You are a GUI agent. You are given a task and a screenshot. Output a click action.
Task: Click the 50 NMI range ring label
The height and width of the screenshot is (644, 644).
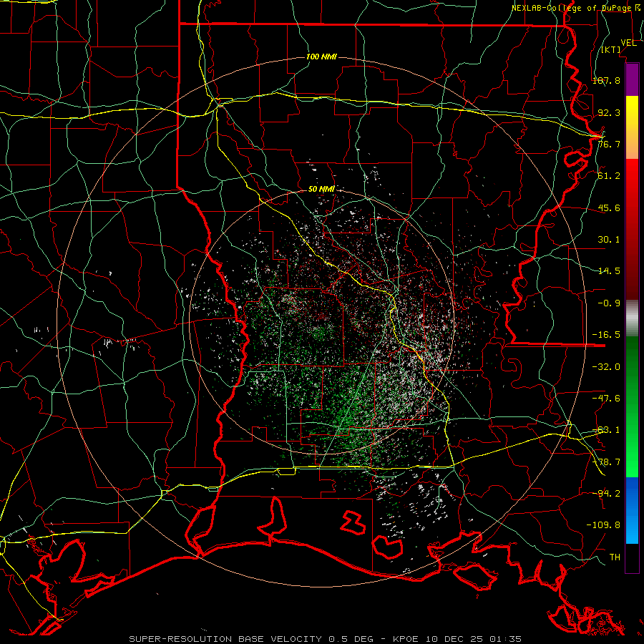(x=321, y=190)
